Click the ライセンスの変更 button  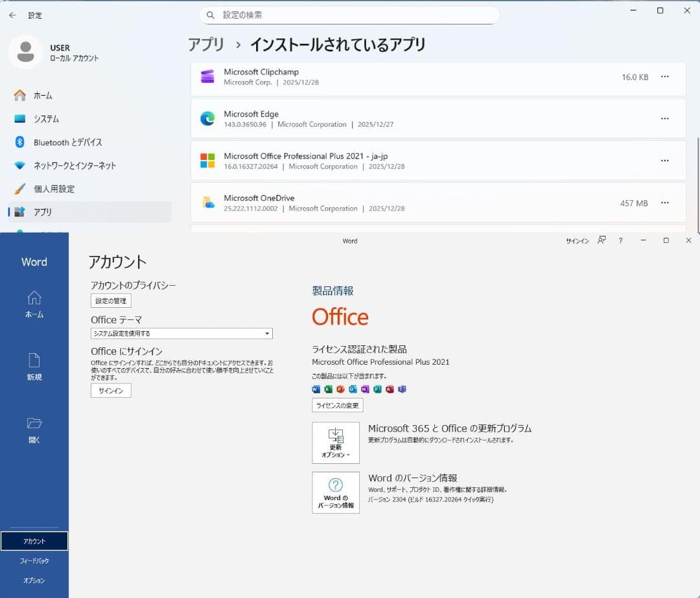coord(337,405)
